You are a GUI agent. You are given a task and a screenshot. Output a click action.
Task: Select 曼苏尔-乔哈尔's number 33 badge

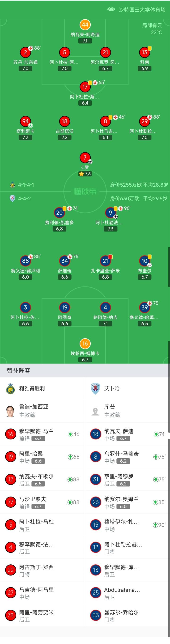(x=95, y=615)
